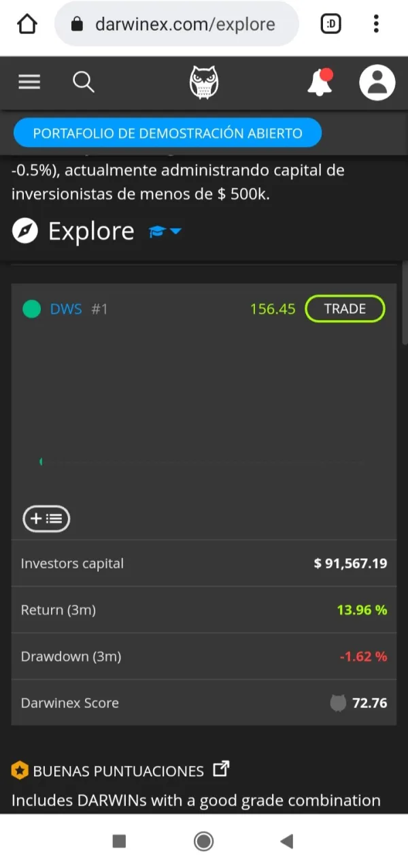The height and width of the screenshot is (868, 408).
Task: Open the browser tab switcher
Action: coord(331,25)
